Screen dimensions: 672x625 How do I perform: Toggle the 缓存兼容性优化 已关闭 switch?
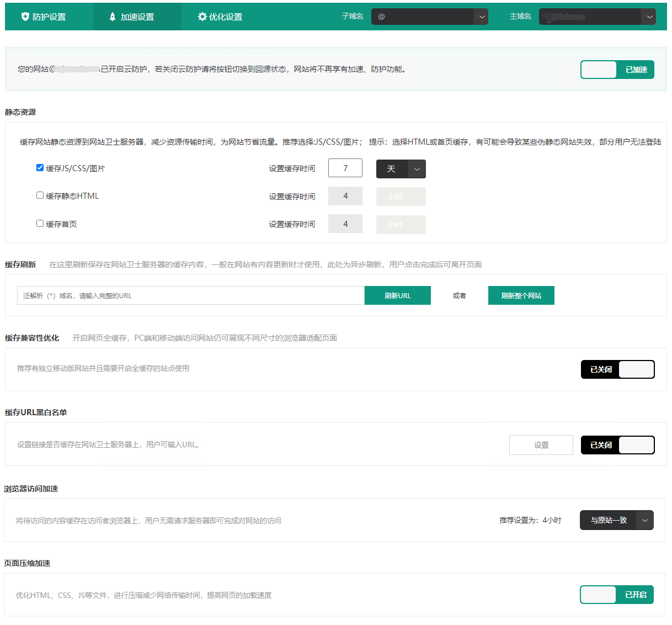[x=618, y=369]
